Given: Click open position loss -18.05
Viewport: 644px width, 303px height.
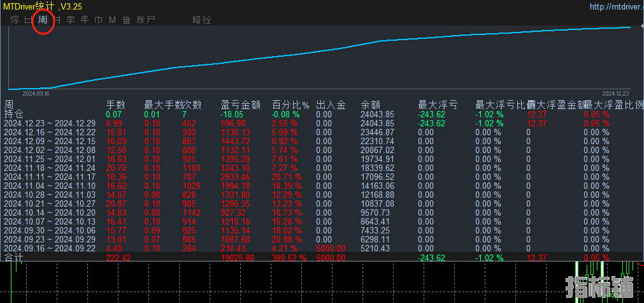Looking at the screenshot, I should point(233,114).
